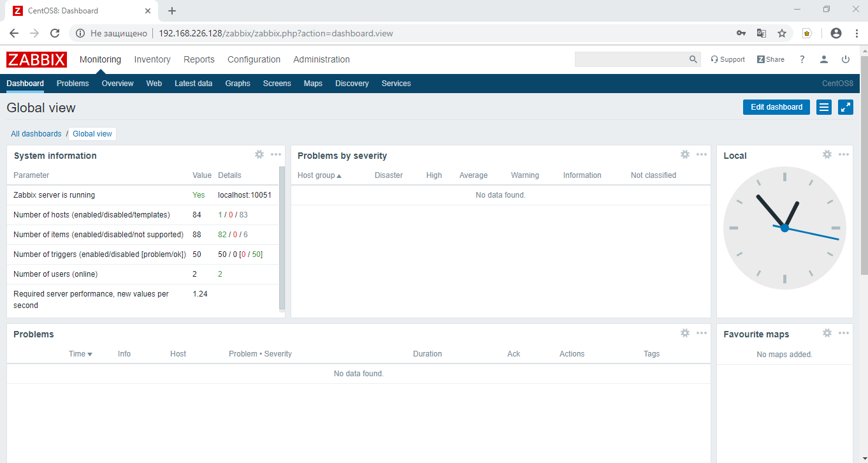Viewport: 868px width, 463px height.
Task: Click the green 'Yes' server running value
Action: [x=199, y=195]
